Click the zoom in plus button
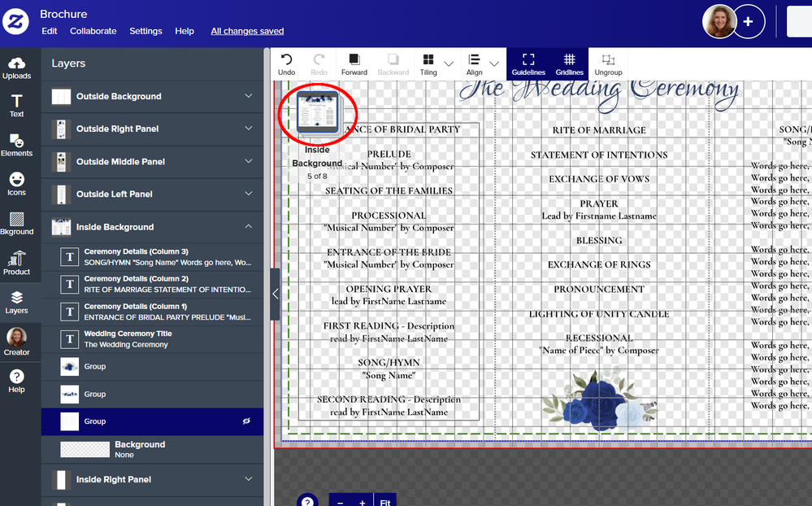Image resolution: width=812 pixels, height=506 pixels. point(362,502)
